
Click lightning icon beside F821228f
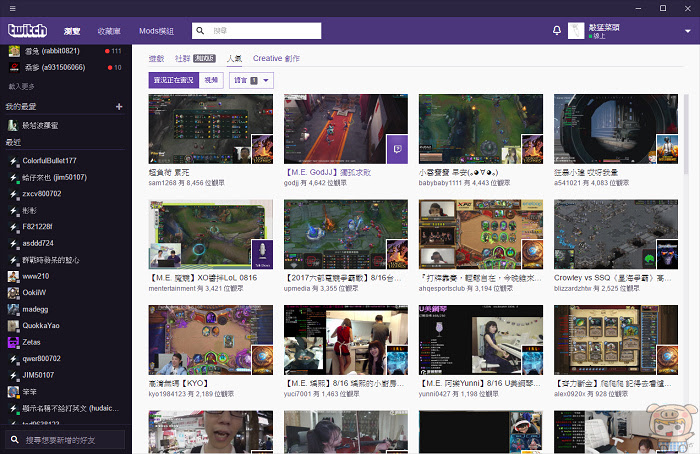click(x=13, y=227)
